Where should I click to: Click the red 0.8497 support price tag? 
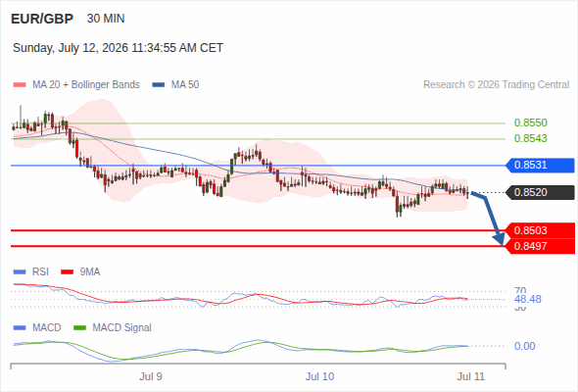pos(540,246)
